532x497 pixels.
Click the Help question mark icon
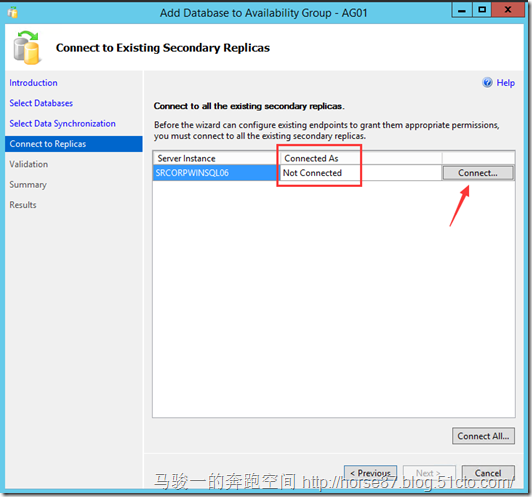[x=487, y=82]
